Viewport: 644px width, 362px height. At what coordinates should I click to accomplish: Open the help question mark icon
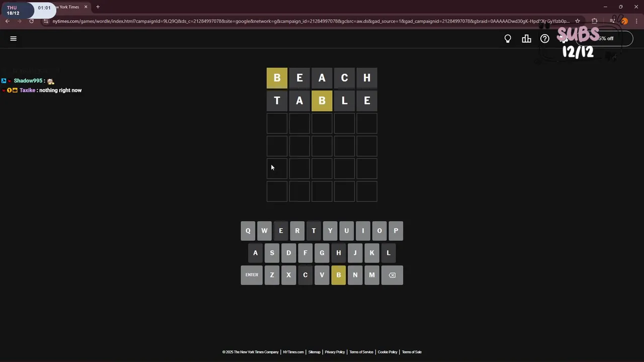tap(545, 39)
